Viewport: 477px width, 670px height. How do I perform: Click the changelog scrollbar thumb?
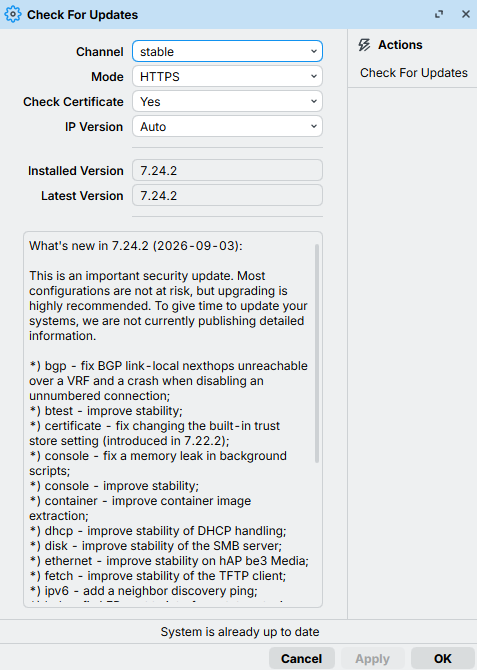317,353
